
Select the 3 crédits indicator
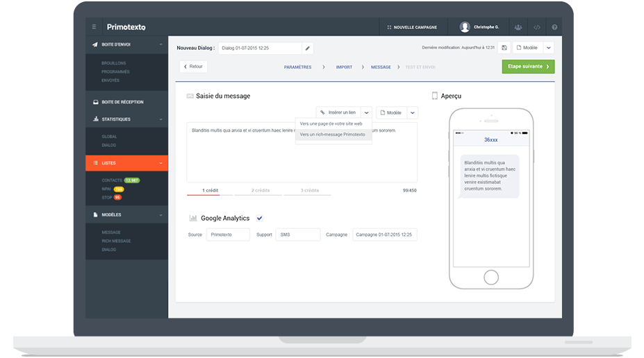[x=310, y=191]
